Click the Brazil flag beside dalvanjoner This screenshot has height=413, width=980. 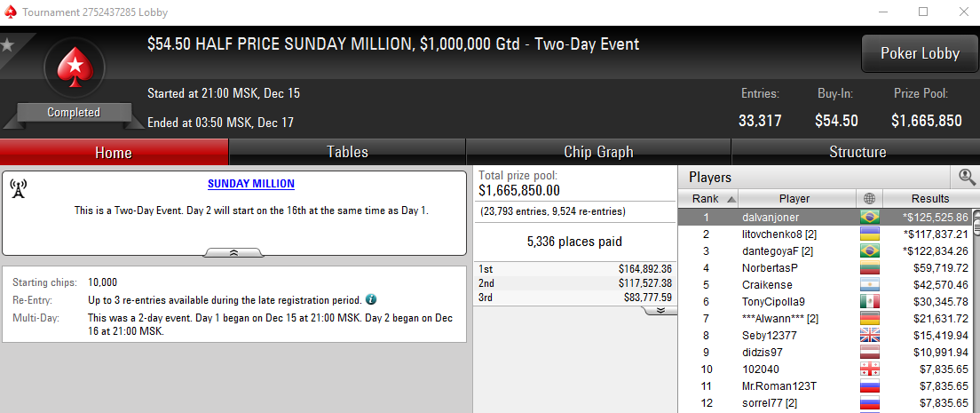tap(868, 217)
